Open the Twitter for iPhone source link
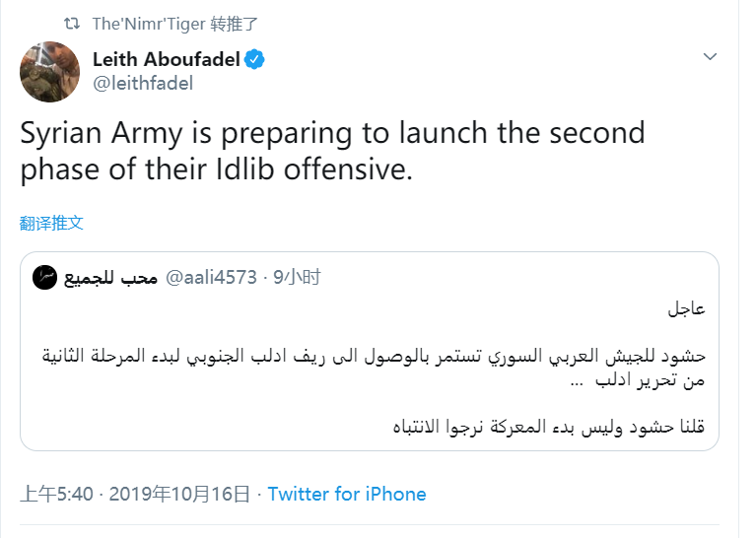This screenshot has height=538, width=756. click(347, 494)
